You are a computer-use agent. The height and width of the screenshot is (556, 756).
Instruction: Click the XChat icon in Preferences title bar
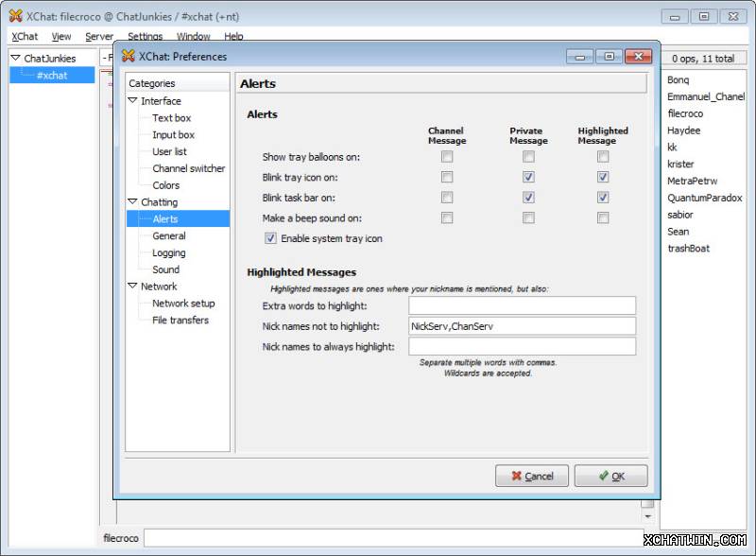[129, 56]
